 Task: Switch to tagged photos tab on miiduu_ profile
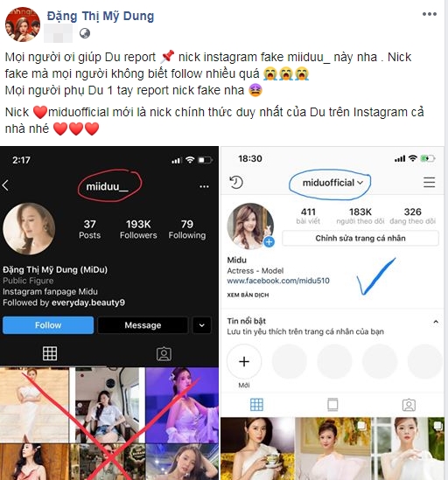click(164, 353)
